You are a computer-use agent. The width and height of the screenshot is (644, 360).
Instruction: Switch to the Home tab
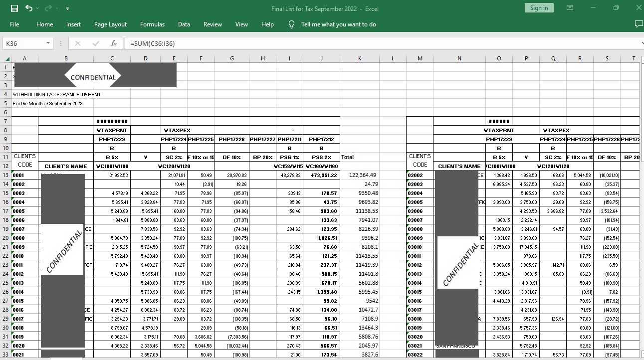pyautogui.click(x=44, y=24)
